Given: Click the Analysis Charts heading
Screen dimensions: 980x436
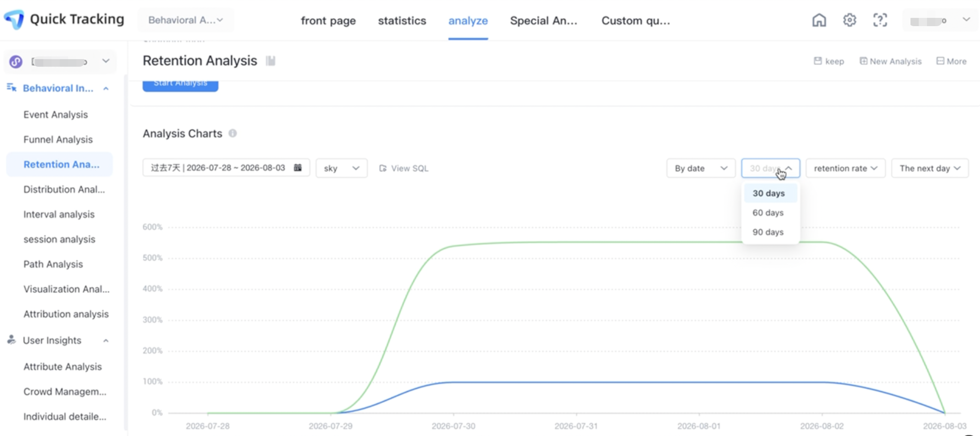Looking at the screenshot, I should (182, 133).
